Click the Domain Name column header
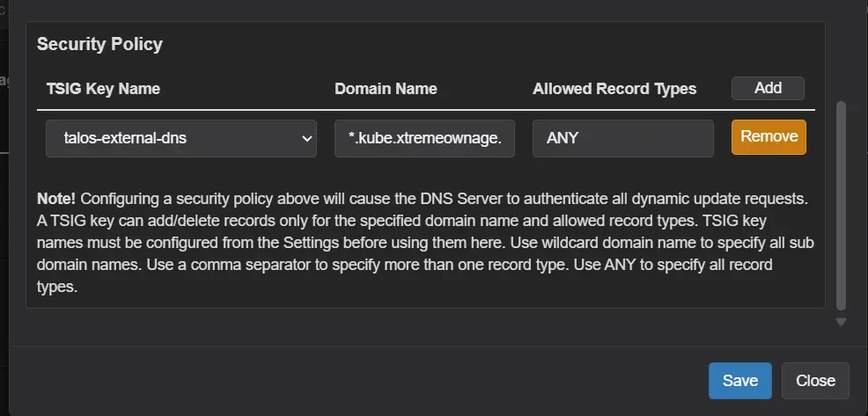Screen dimensions: 868x416 (x=386, y=89)
